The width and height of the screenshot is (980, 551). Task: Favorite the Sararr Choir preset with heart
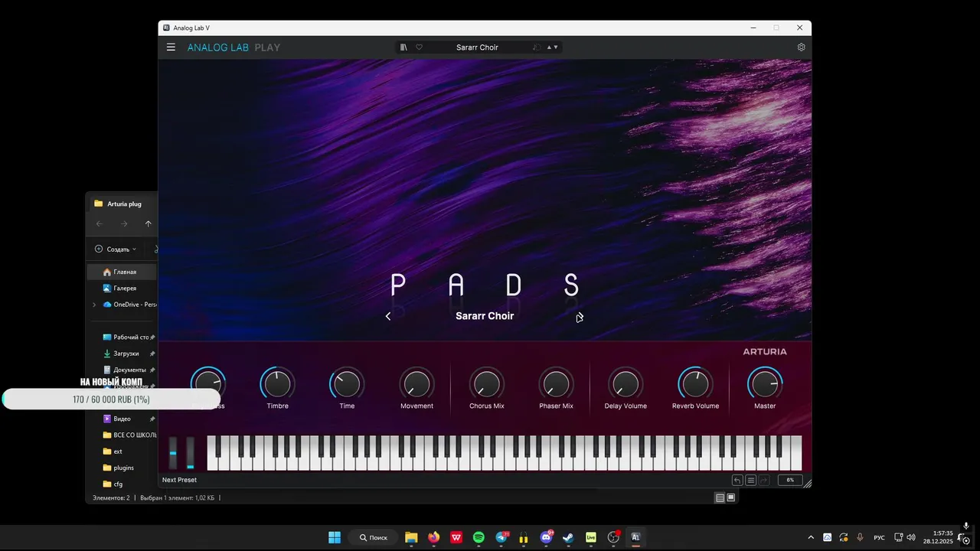(419, 47)
